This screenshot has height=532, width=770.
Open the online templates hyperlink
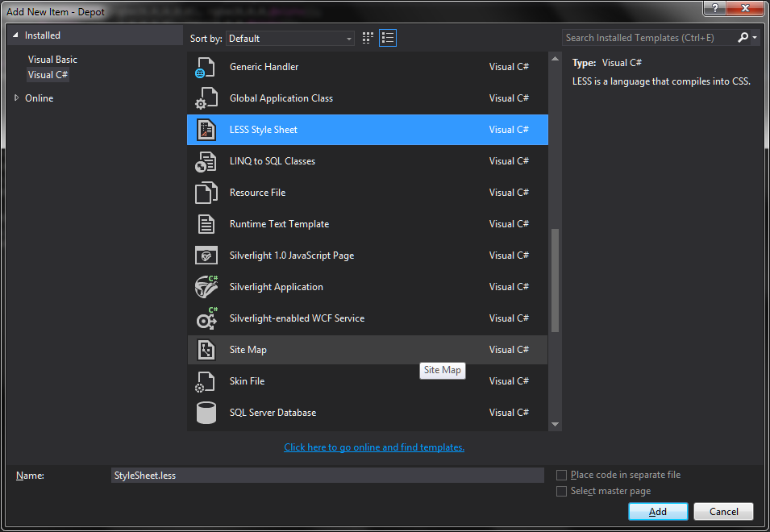[x=374, y=447]
